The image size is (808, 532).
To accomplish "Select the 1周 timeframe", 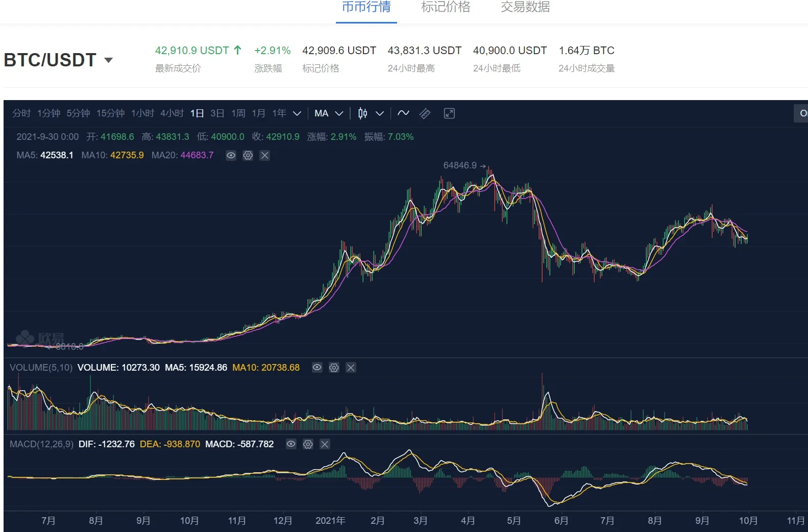I will (x=238, y=113).
